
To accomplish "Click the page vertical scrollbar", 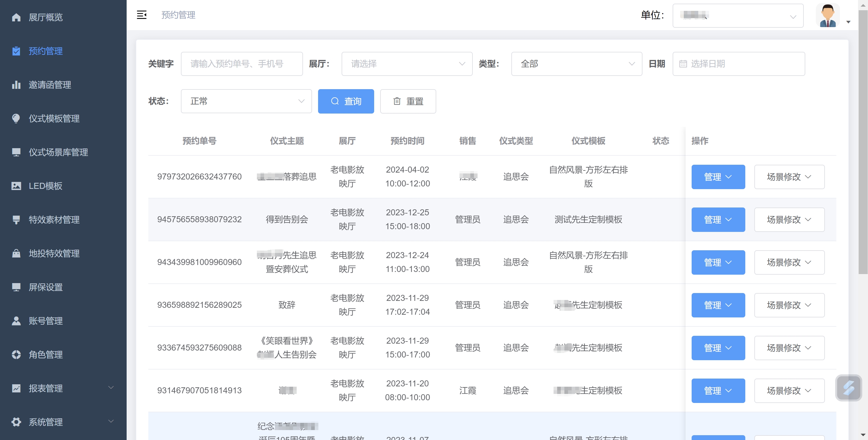I will [863, 143].
